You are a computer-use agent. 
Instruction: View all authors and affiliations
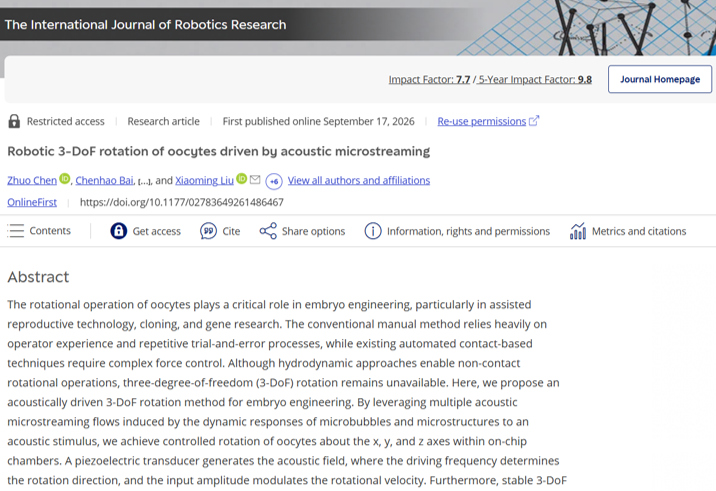pyautogui.click(x=359, y=180)
